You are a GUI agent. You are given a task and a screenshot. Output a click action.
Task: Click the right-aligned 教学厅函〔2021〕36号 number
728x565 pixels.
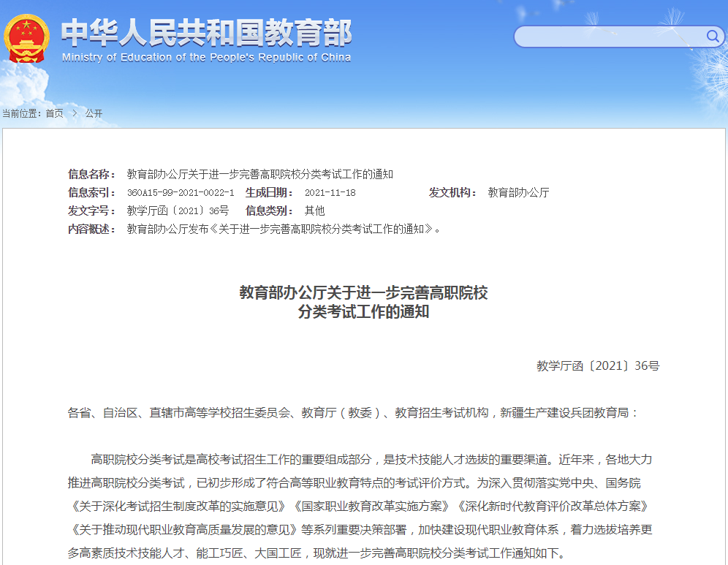(x=597, y=365)
